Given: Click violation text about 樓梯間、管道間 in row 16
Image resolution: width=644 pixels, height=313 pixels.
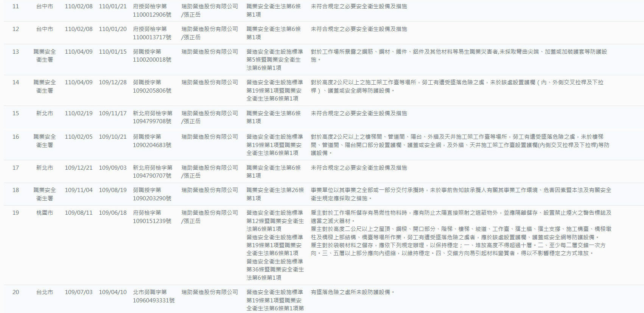Looking at the screenshot, I should (x=460, y=145).
